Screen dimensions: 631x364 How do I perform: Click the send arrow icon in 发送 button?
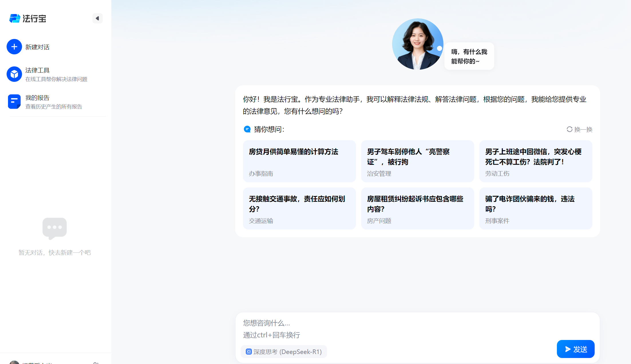(x=568, y=349)
